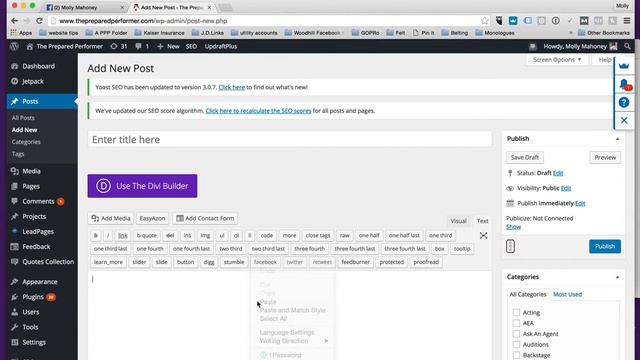Click Add Media button
This screenshot has height=360, width=640.
point(111,218)
